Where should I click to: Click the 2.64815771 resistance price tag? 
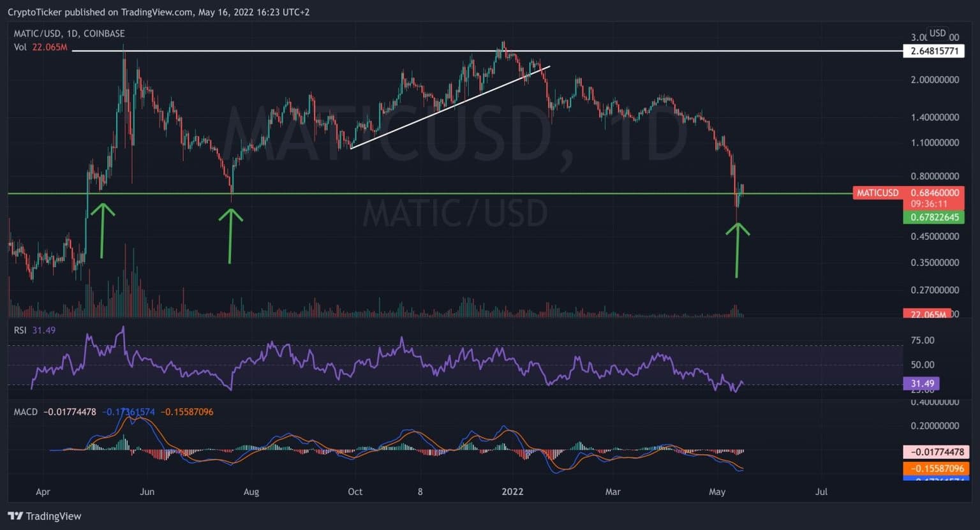click(x=933, y=51)
